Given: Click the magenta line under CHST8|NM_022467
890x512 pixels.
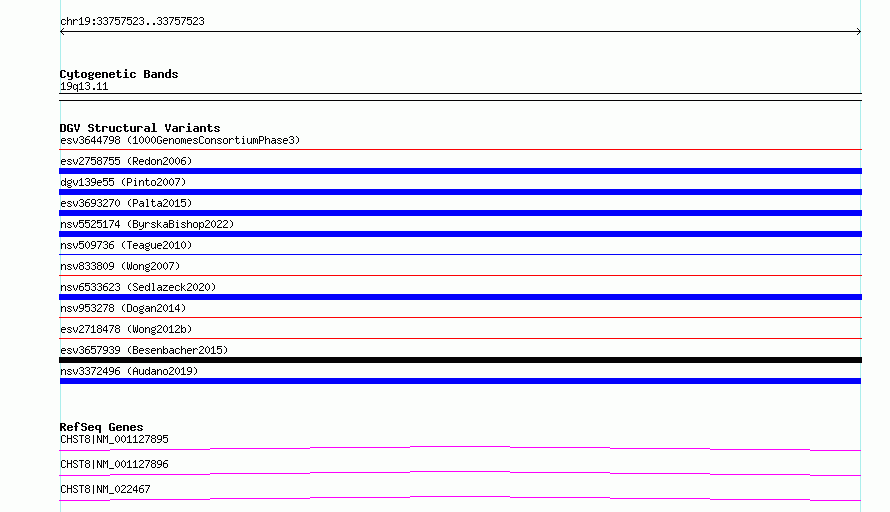Looking at the screenshot, I should (460, 498).
